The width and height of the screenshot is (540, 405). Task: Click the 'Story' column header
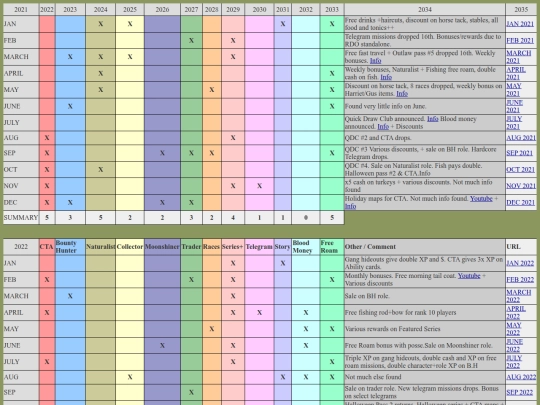(282, 247)
